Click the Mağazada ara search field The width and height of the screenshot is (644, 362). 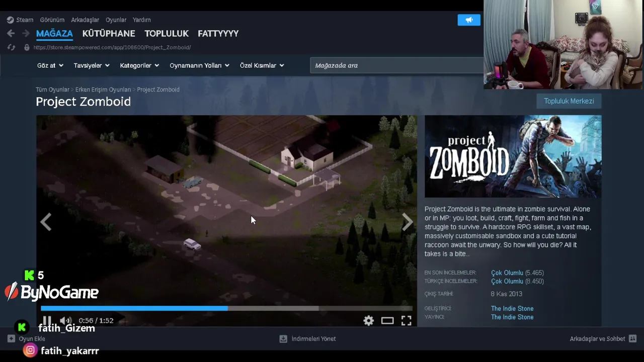pos(396,65)
